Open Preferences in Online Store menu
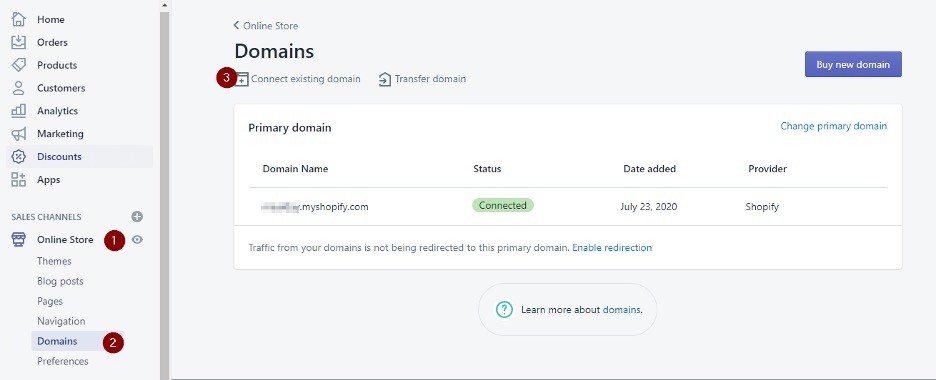The image size is (936, 380). 63,361
